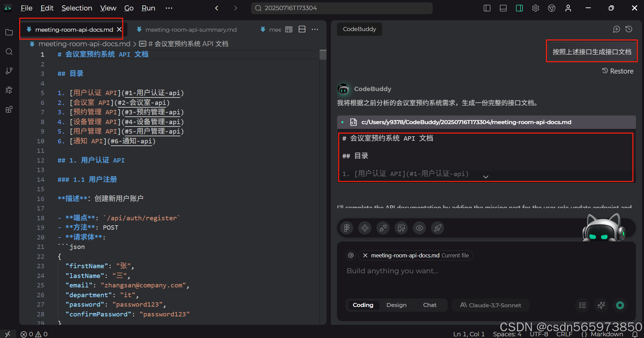The width and height of the screenshot is (644, 338).
Task: Toggle the primary sidebar layout icon
Action: 487,8
